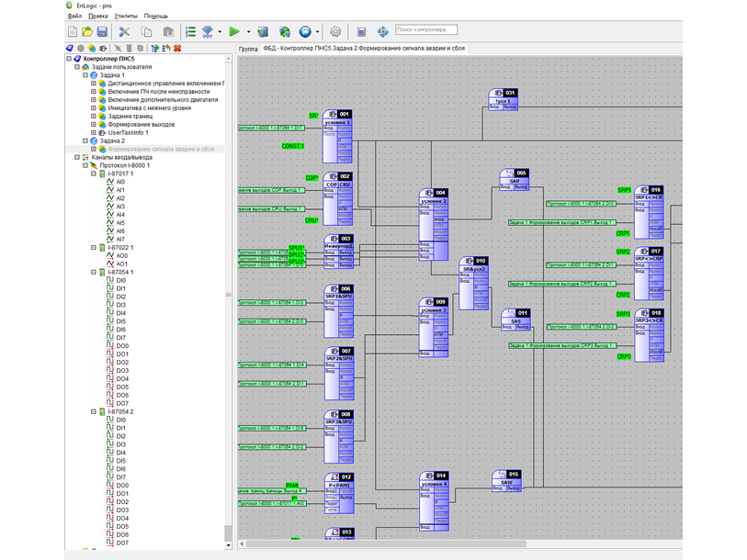Viewport: 747px width, 560px height.
Task: Open the calculator icon in toolbar
Action: (x=361, y=32)
